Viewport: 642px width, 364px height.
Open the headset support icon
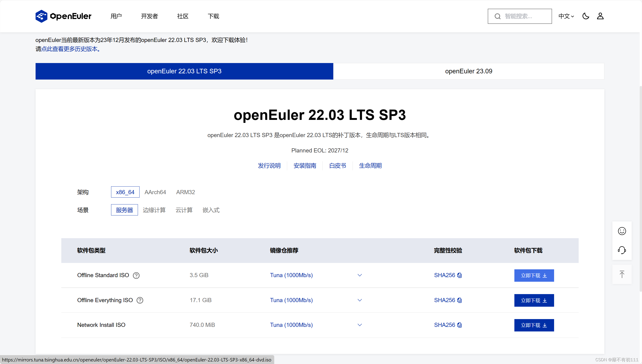(622, 250)
